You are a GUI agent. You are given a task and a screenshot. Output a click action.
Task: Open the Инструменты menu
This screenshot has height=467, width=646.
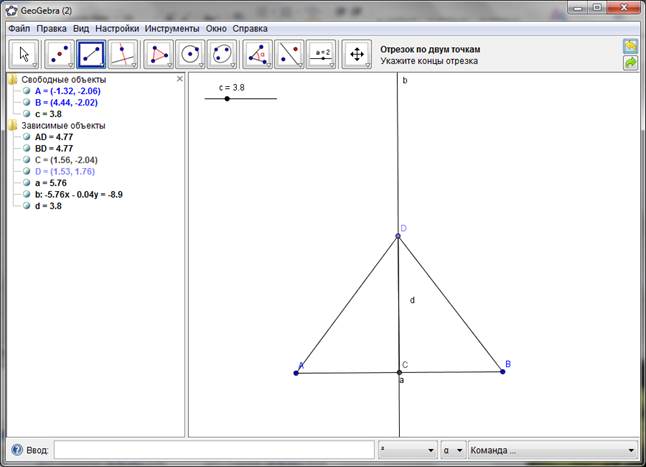click(x=172, y=28)
